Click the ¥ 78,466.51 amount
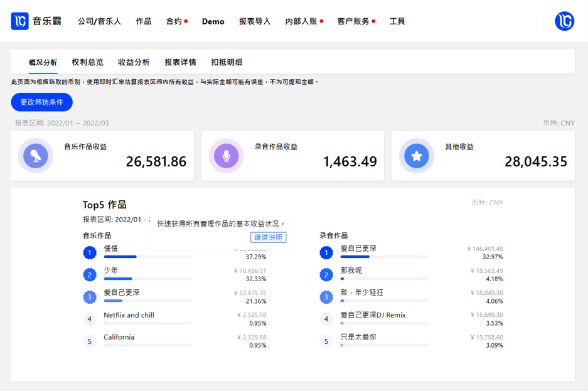The height and width of the screenshot is (391, 588). coord(250,270)
